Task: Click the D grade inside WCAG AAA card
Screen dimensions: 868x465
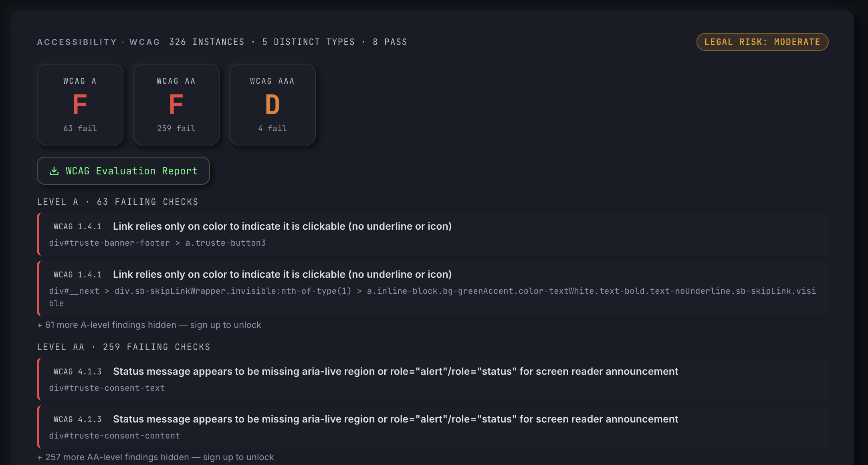Action: (272, 105)
